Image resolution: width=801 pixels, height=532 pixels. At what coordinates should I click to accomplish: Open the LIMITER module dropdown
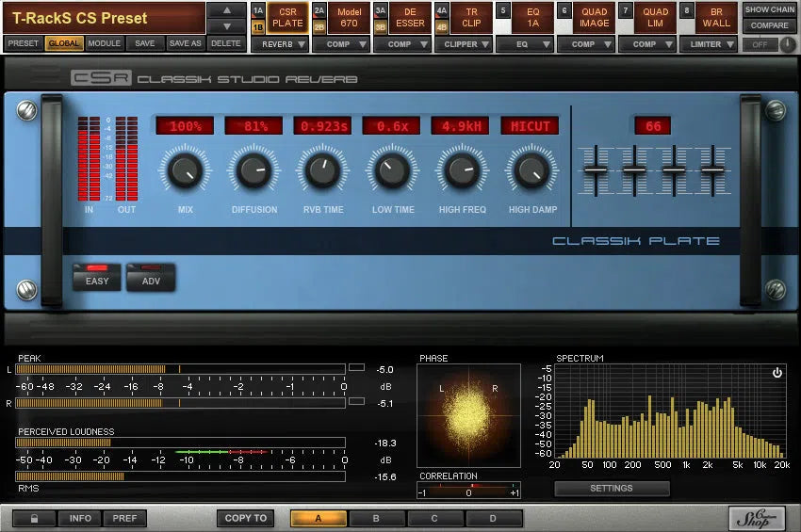point(711,44)
